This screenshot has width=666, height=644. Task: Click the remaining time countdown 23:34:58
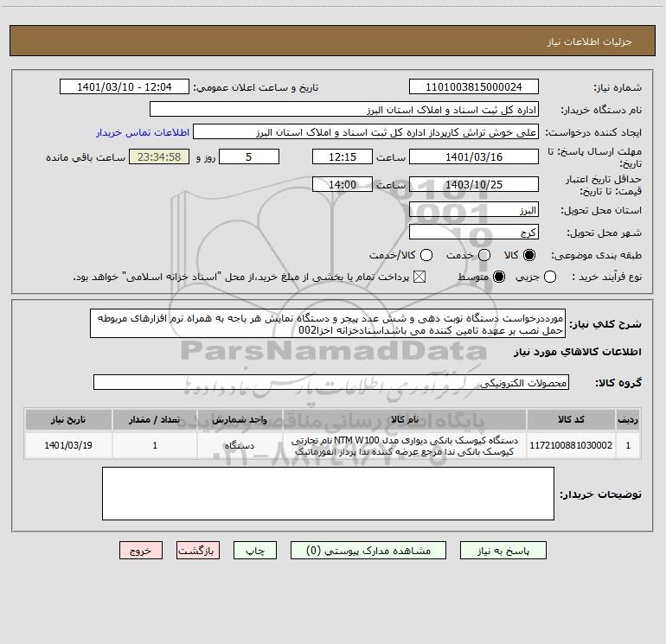[x=159, y=156]
